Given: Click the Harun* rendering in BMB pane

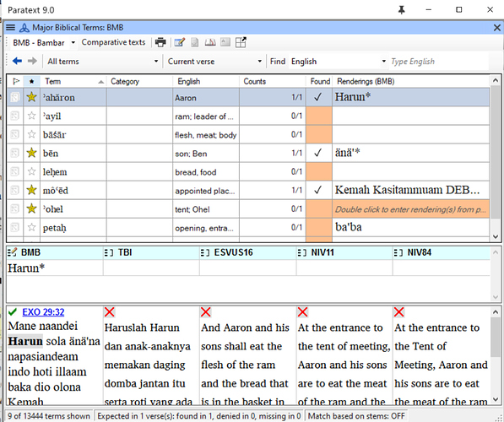Looking at the screenshot, I should tap(26, 268).
